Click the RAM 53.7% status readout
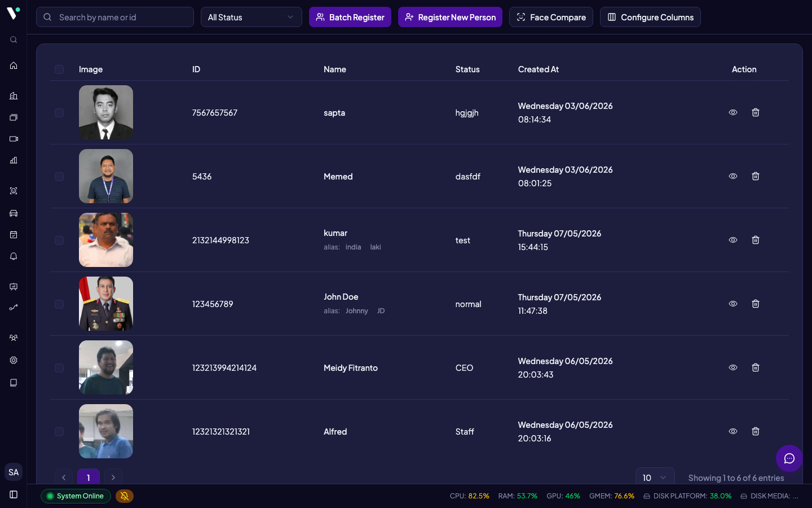 pos(518,496)
